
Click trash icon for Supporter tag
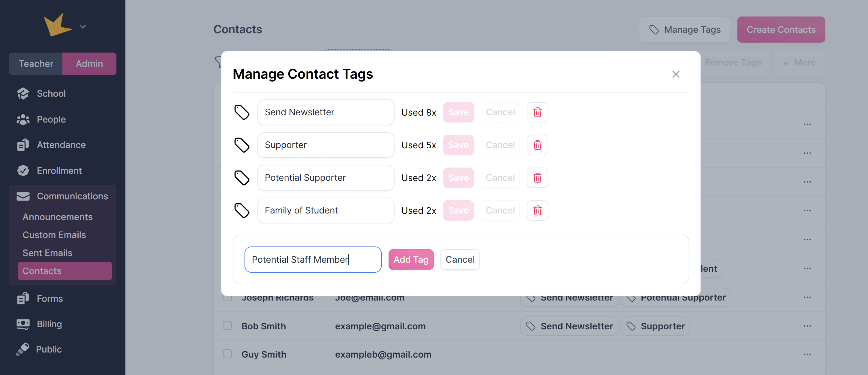pyautogui.click(x=537, y=145)
